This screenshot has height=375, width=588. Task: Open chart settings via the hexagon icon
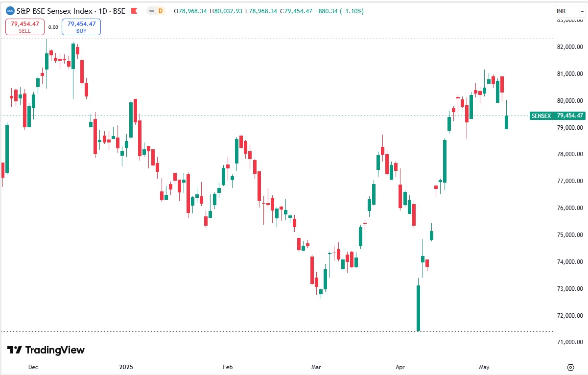[570, 367]
